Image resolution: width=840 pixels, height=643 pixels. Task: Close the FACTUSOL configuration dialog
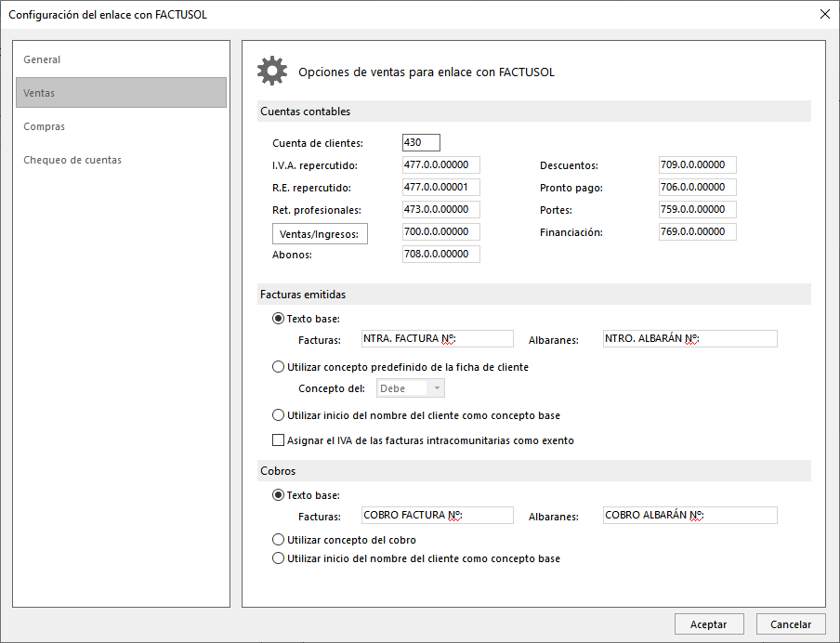[824, 15]
